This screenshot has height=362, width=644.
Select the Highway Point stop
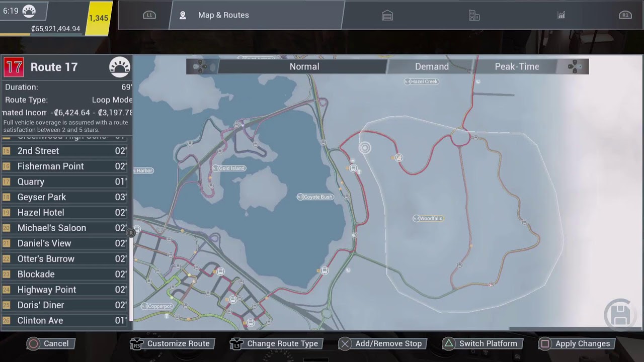65,290
